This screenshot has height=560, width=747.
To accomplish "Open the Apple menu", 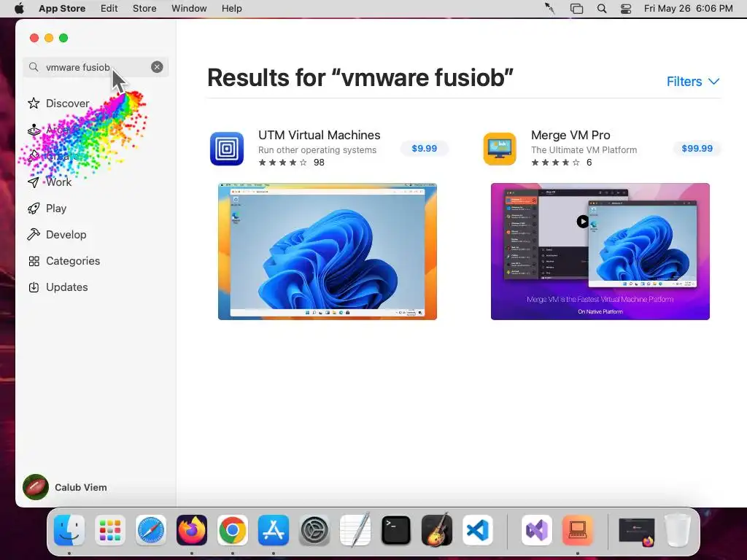I will (x=19, y=9).
